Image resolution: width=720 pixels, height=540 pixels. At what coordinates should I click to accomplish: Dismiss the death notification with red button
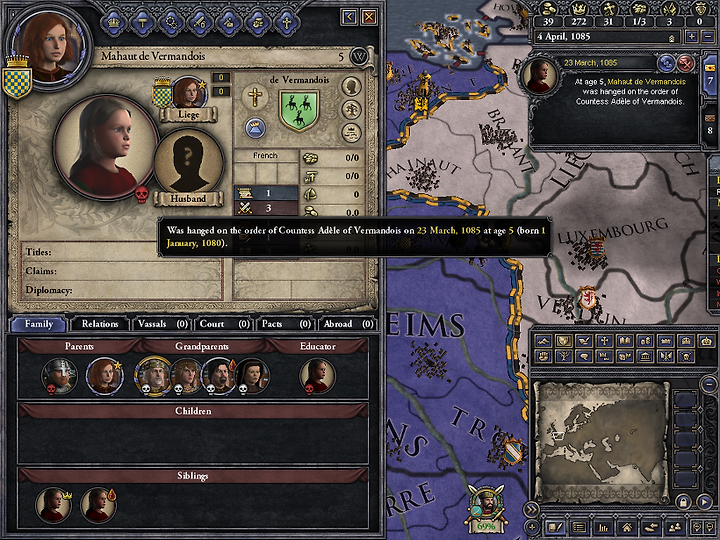(x=686, y=63)
